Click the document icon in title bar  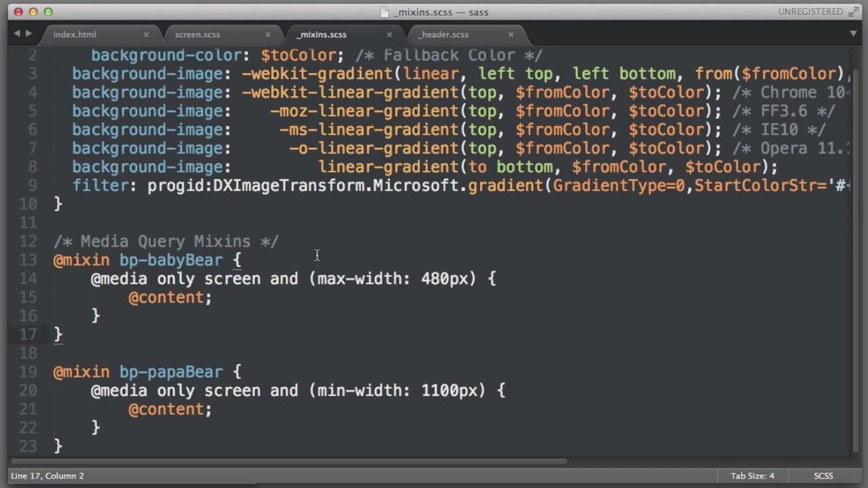(384, 12)
